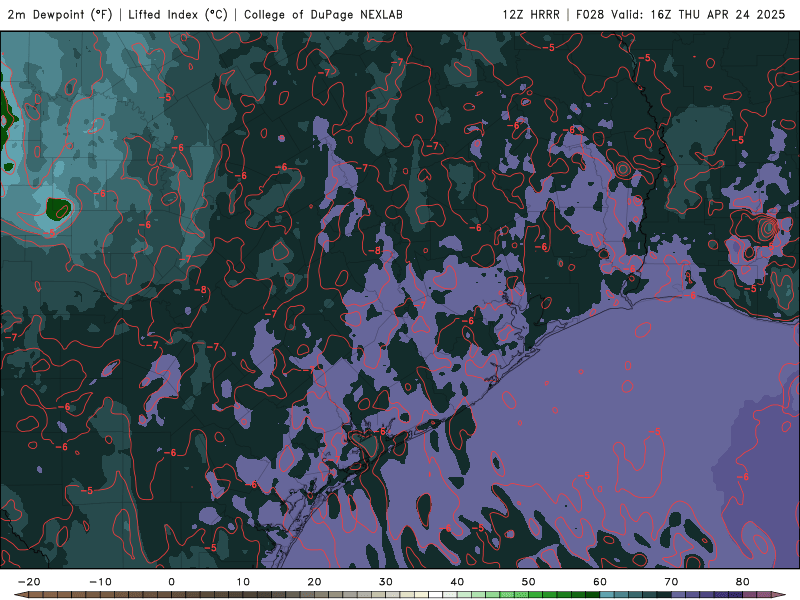
Task: Click the left arrow end of the color bar
Action: pos(20,595)
